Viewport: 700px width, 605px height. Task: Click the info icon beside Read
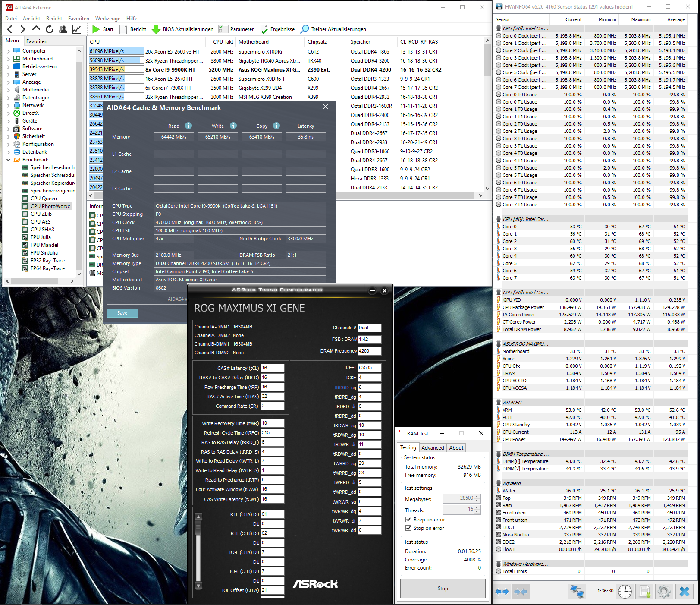click(188, 126)
